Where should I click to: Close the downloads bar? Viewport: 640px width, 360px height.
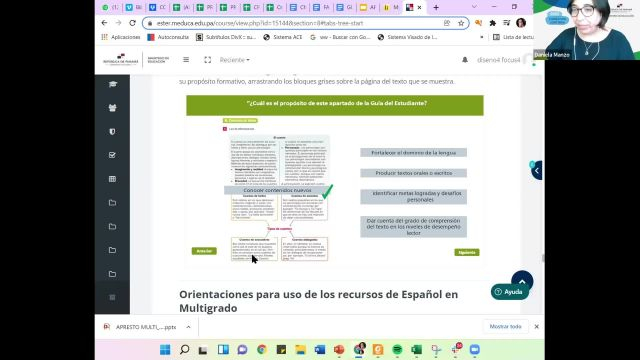click(x=536, y=327)
